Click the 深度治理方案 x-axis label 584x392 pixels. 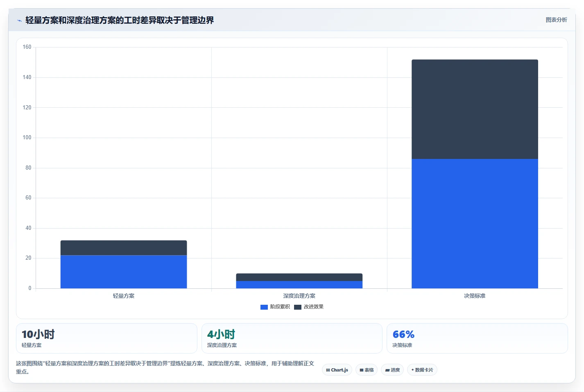(299, 296)
